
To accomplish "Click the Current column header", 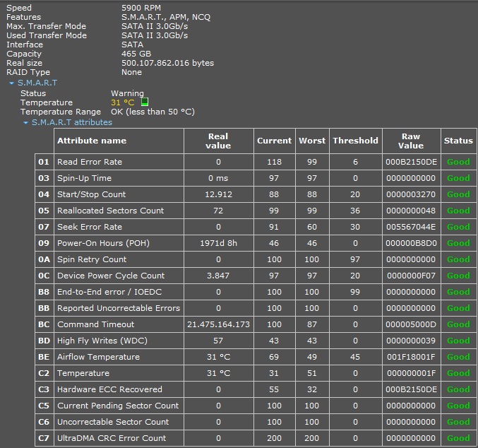I will [x=275, y=141].
